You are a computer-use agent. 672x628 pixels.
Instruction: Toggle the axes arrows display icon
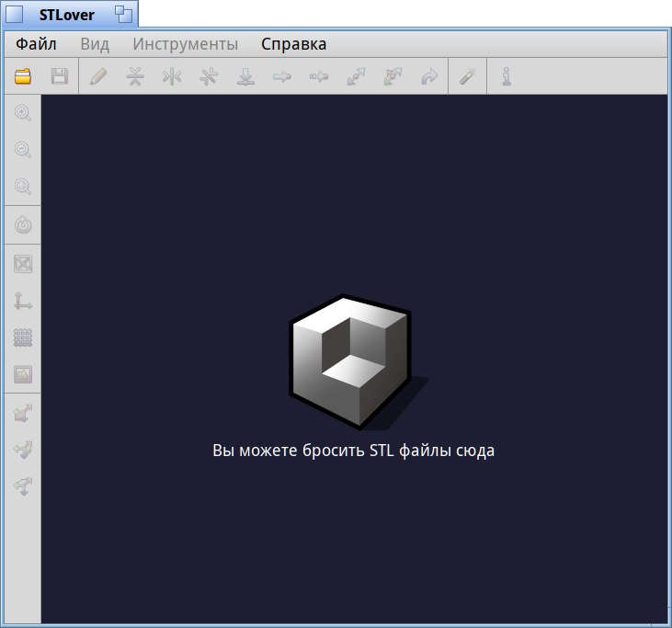pyautogui.click(x=23, y=301)
